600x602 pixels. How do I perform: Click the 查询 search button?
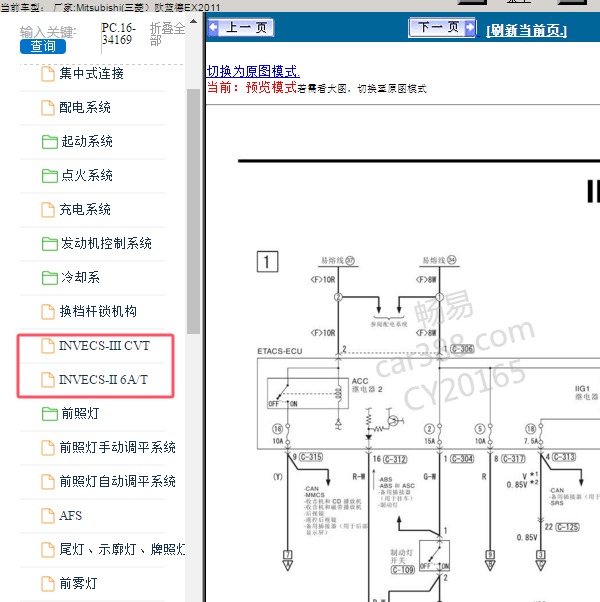click(43, 46)
